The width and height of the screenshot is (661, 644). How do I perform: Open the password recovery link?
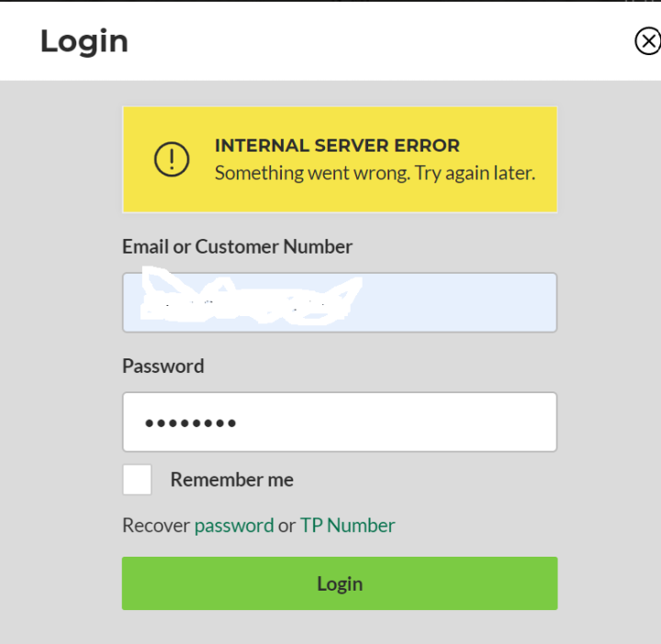(234, 525)
